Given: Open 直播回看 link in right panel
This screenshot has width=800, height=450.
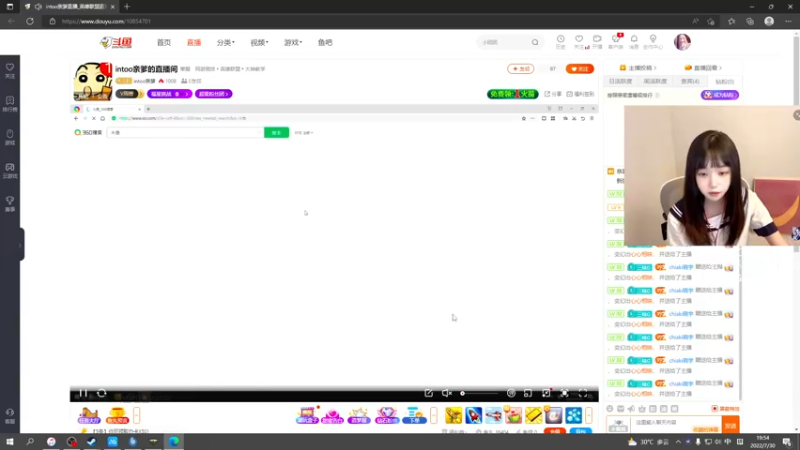Looking at the screenshot, I should point(703,67).
